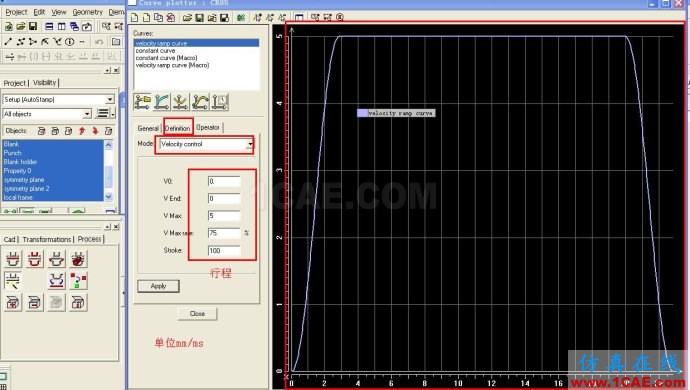The image size is (690, 390).
Task: Click the undo arrow icon in the main toolbar
Action: pos(99,42)
